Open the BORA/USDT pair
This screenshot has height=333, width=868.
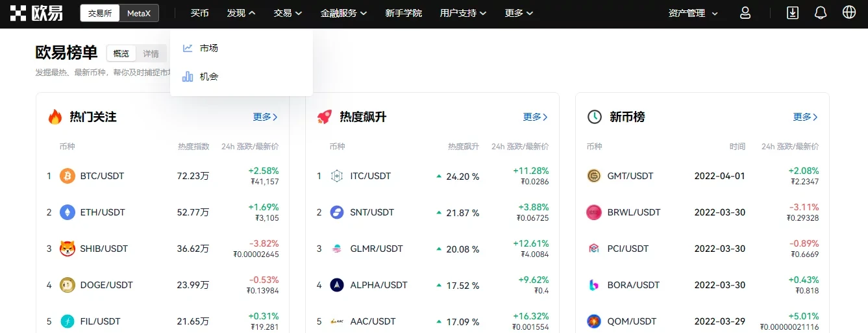tap(633, 285)
